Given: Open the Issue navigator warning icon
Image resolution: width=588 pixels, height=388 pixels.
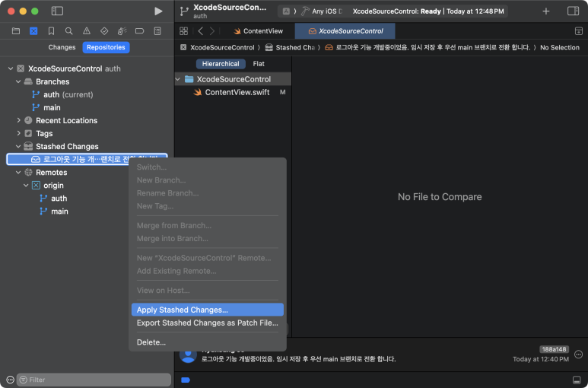Looking at the screenshot, I should click(87, 31).
